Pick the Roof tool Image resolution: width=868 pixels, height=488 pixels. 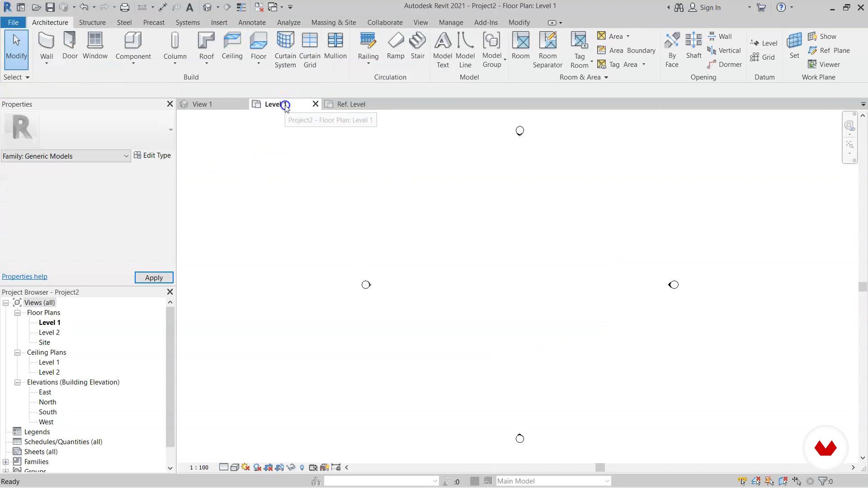pyautogui.click(x=207, y=47)
